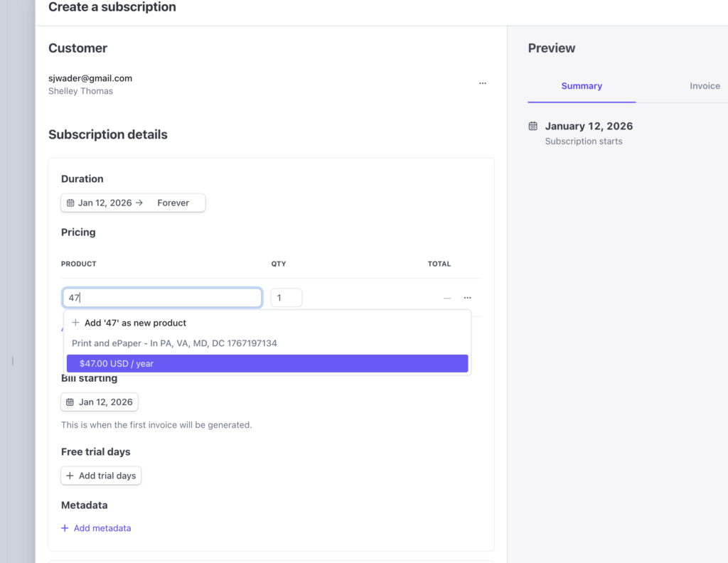Image resolution: width=728 pixels, height=563 pixels.
Task: Click the plus icon on Add trial days
Action: coord(70,476)
